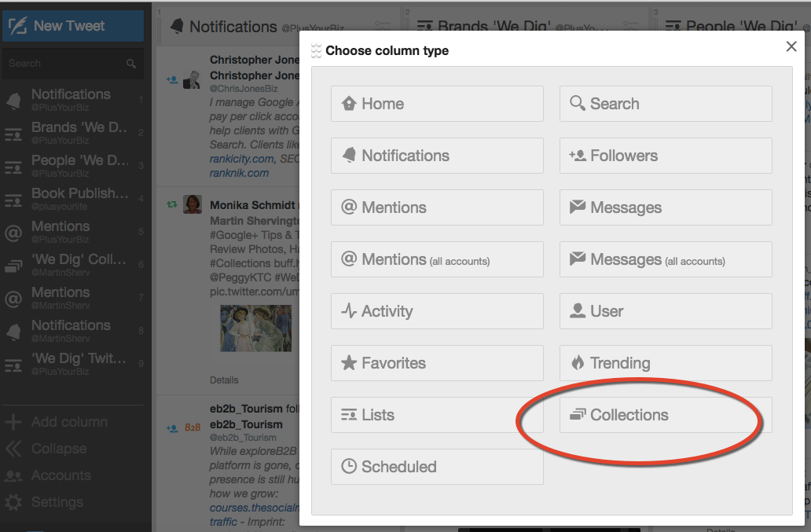Screen dimensions: 811x532
Task: Choose the Collections column type
Action: 666,415
